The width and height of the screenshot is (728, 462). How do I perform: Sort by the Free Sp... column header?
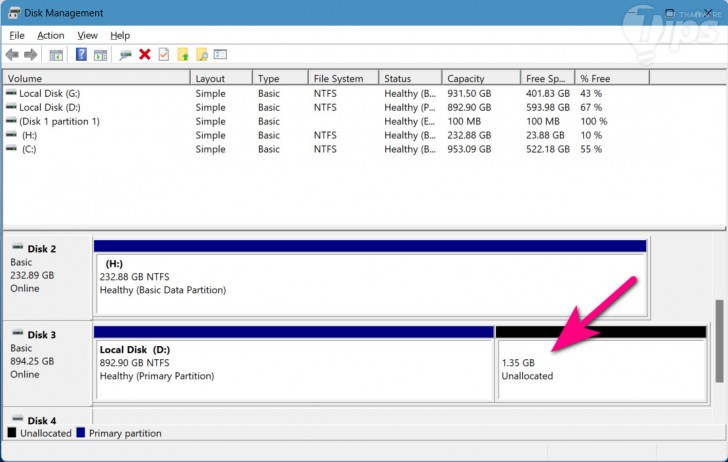coord(548,78)
